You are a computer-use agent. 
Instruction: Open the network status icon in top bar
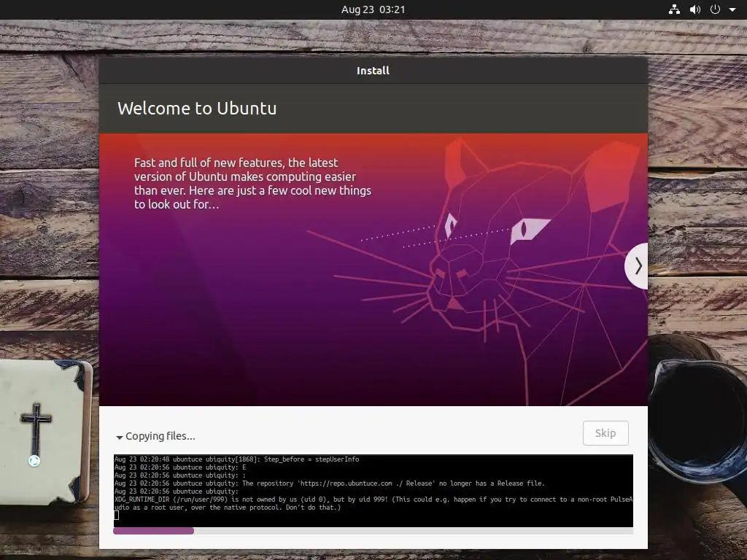(x=674, y=9)
